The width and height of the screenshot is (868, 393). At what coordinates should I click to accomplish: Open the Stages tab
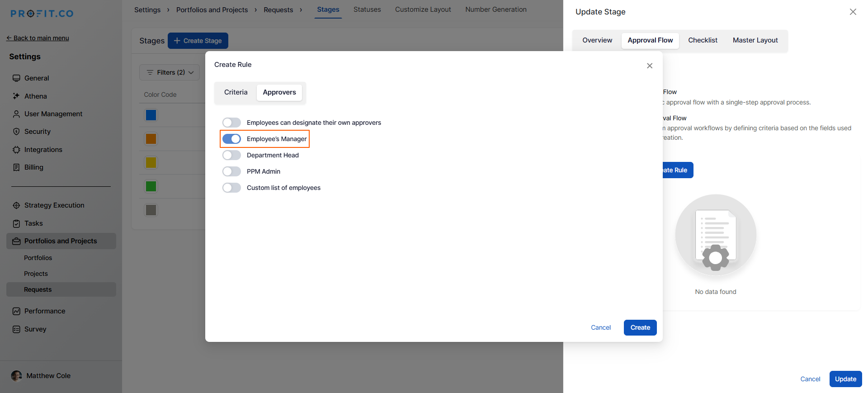328,9
